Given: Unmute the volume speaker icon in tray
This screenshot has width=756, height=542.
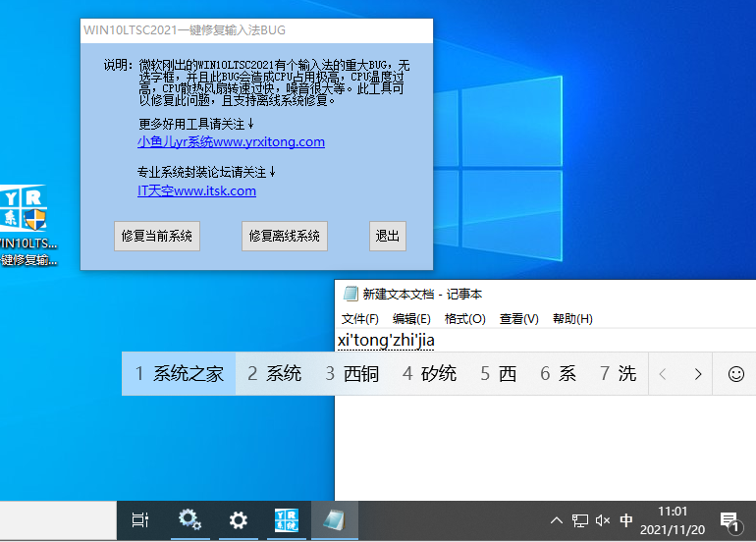Looking at the screenshot, I should (x=603, y=521).
